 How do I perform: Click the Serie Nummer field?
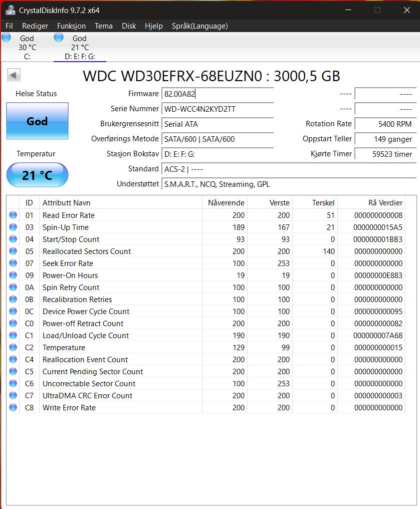218,109
